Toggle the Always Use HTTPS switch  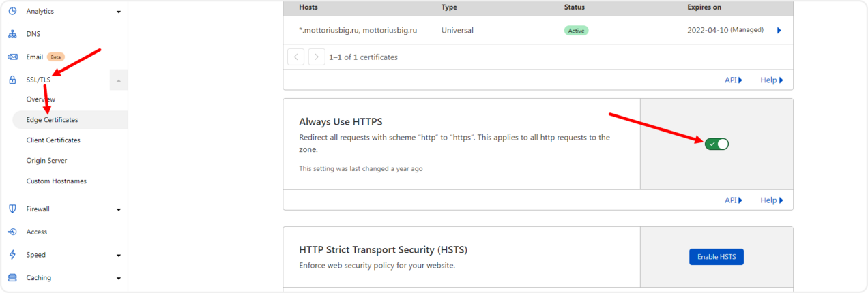[x=717, y=144]
